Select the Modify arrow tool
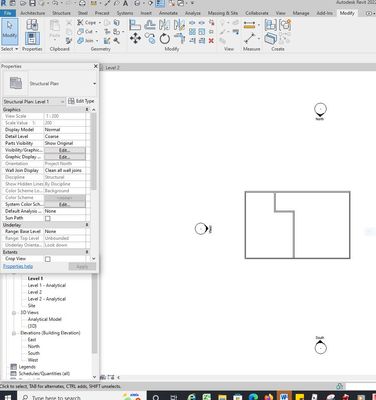This screenshot has height=400, width=376. [x=9, y=32]
